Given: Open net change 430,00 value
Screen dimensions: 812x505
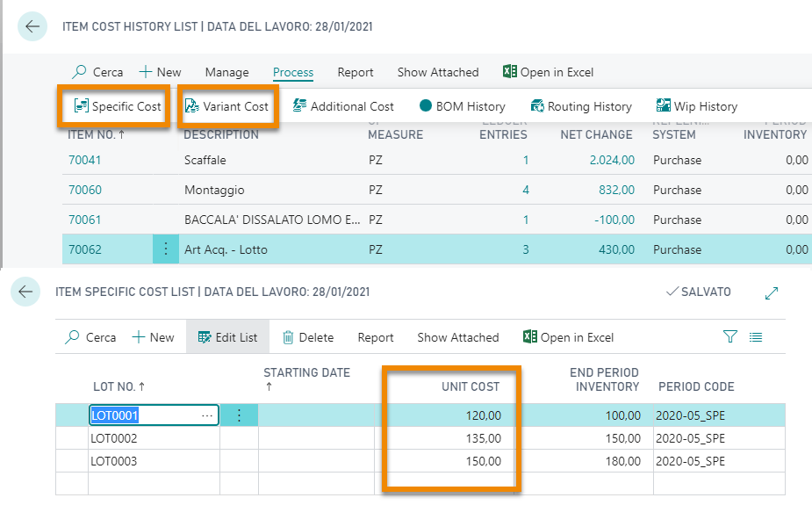Looking at the screenshot, I should [x=617, y=249].
